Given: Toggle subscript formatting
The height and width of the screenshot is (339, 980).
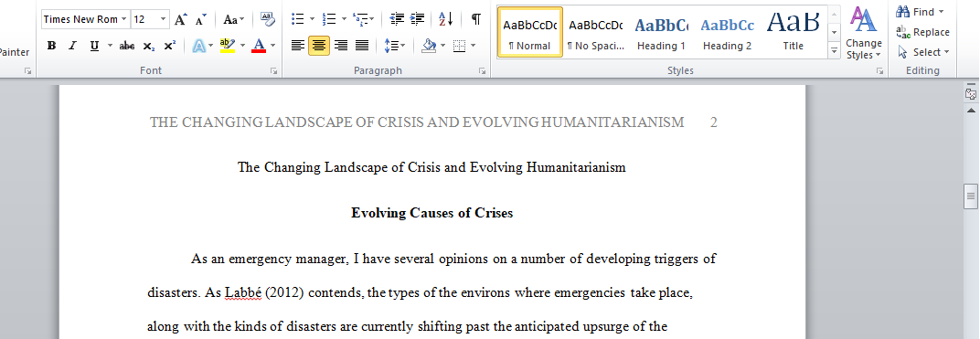Looking at the screenshot, I should tap(148, 46).
